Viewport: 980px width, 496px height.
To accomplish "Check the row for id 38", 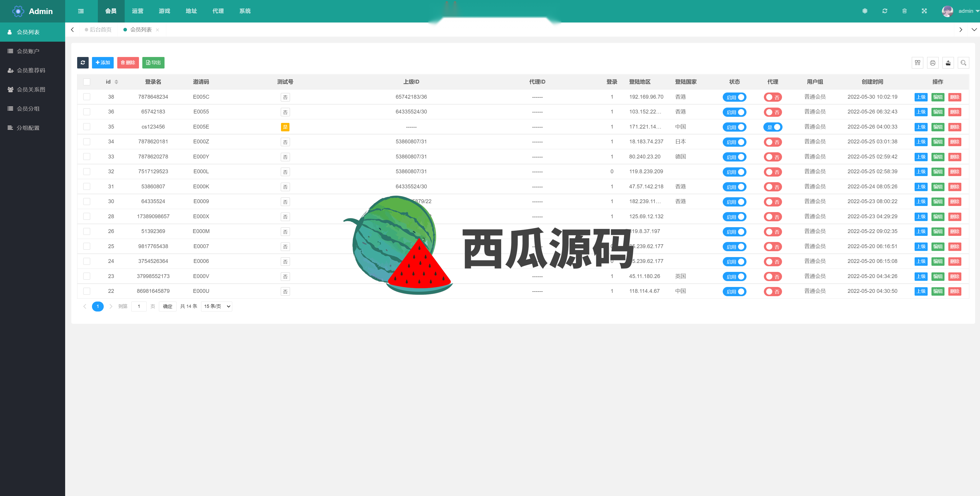I will click(87, 97).
